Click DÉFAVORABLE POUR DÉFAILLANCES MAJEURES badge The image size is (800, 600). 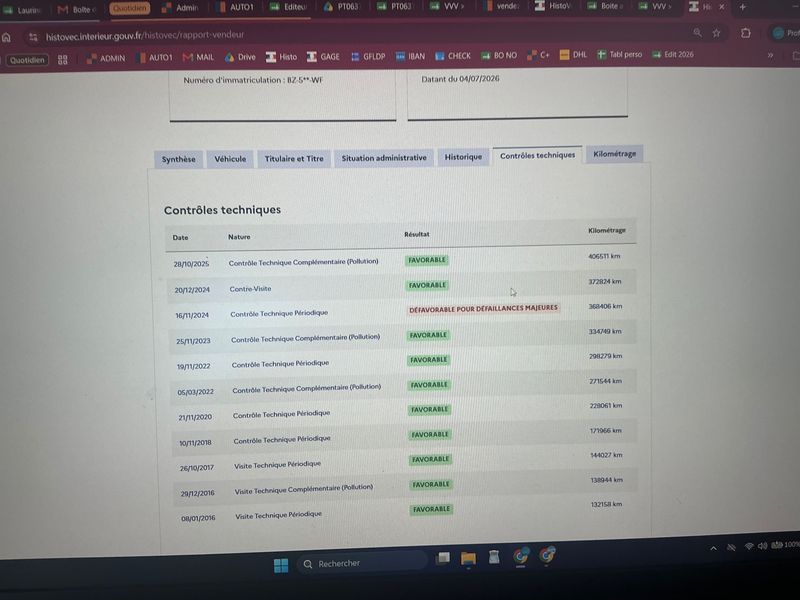483,309
